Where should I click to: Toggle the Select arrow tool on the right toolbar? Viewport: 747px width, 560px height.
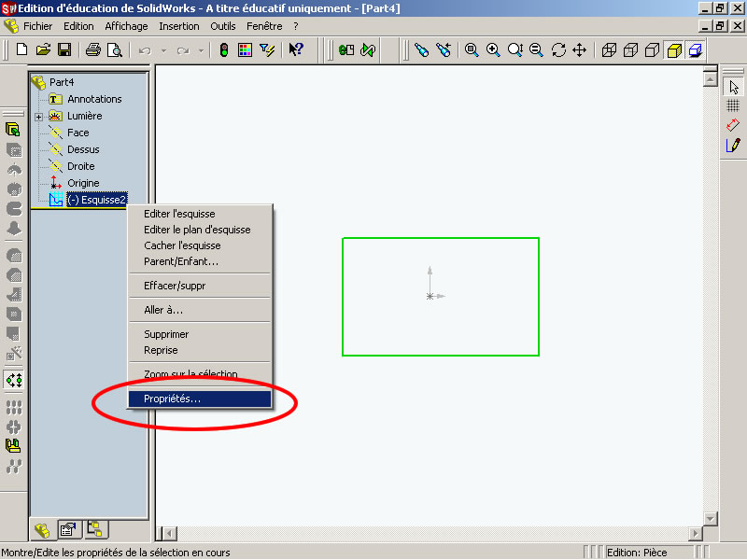tap(734, 87)
